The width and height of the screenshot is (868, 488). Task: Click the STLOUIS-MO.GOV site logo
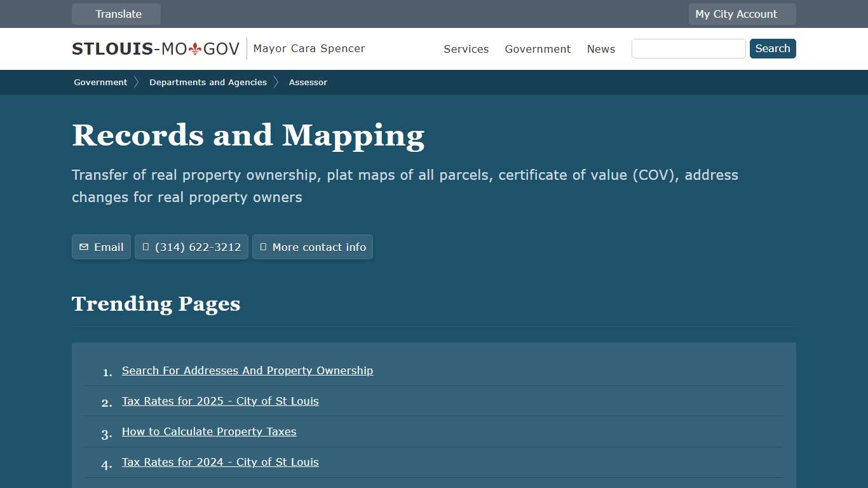coord(155,48)
